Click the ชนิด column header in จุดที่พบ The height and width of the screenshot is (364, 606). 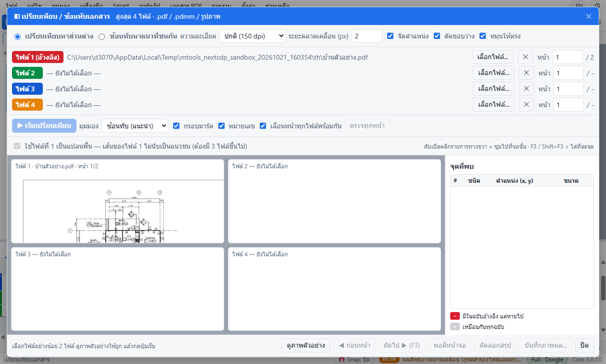[x=474, y=181]
